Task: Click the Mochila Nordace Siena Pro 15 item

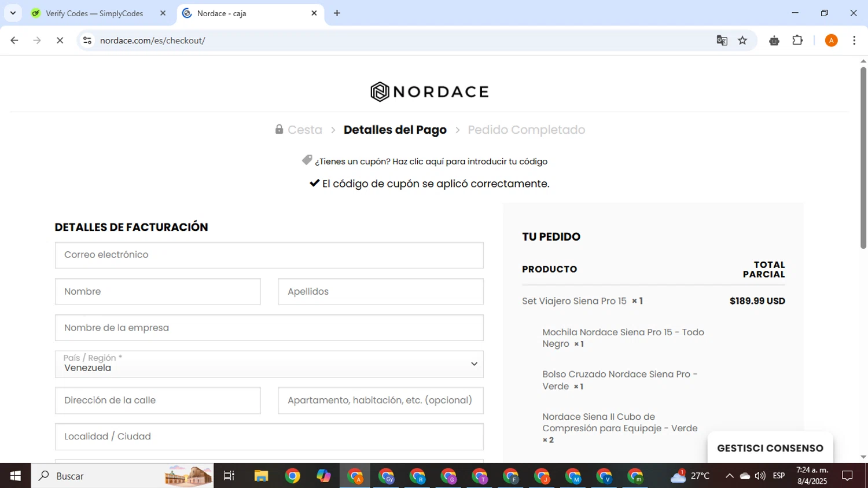Action: (x=623, y=338)
